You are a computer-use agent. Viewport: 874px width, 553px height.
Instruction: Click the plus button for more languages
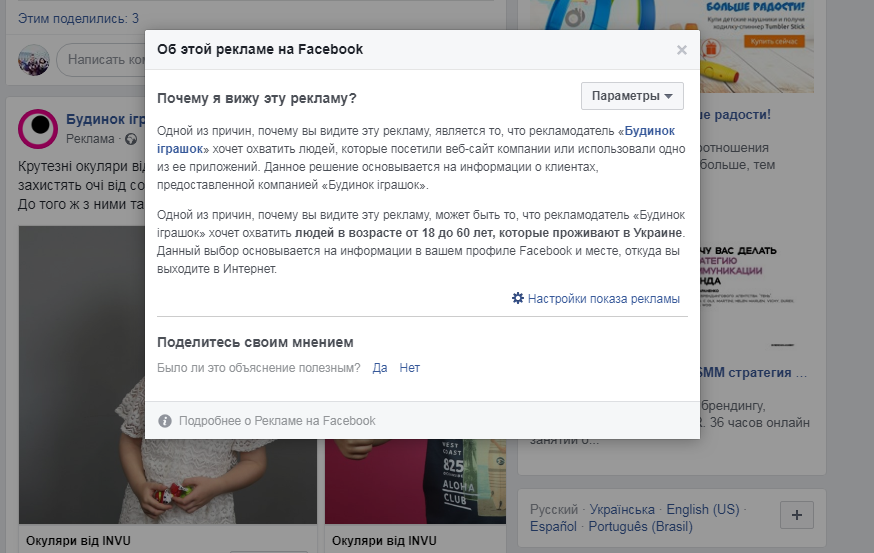tap(797, 515)
